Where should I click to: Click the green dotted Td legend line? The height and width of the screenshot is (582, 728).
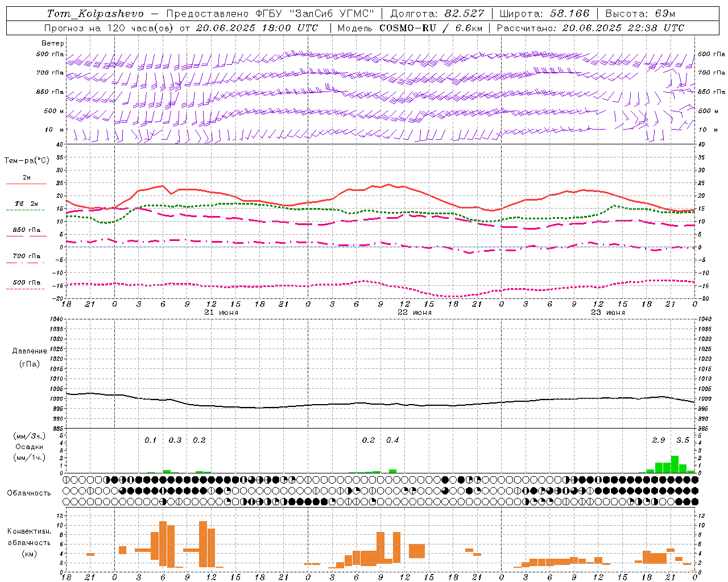(25, 210)
